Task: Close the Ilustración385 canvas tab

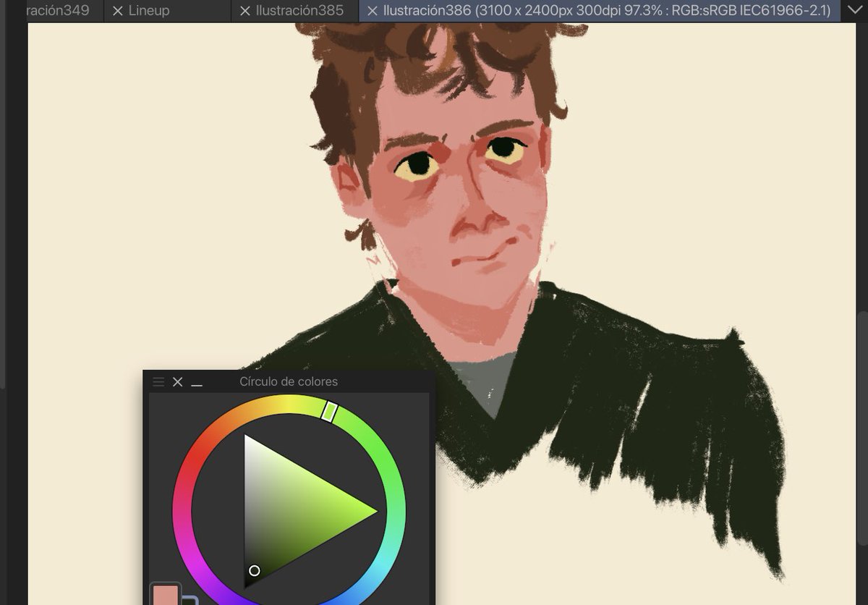Action: (x=244, y=11)
